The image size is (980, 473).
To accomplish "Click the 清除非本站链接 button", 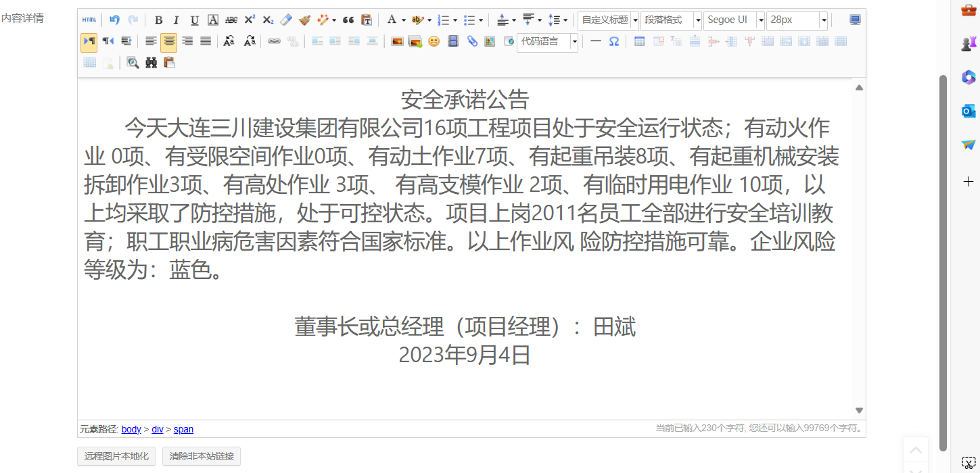I will click(x=202, y=457).
